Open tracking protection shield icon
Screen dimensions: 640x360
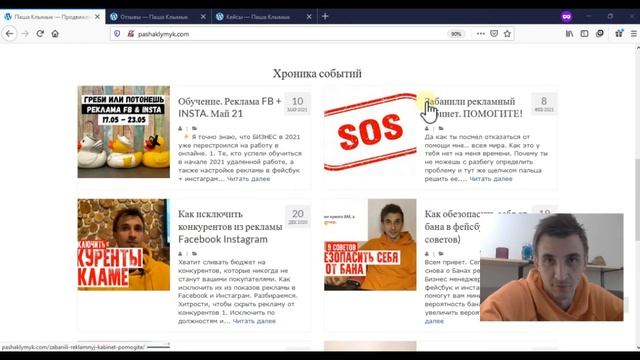(117, 34)
